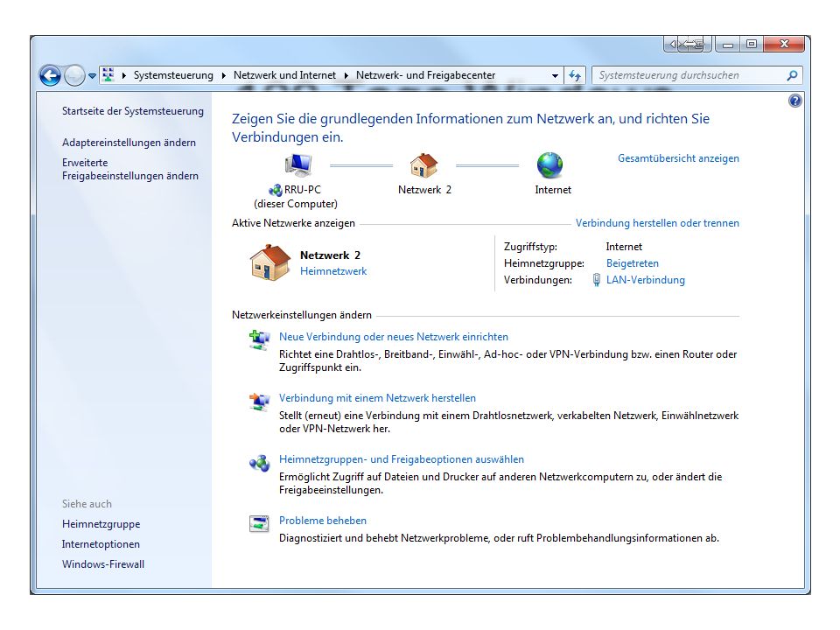
Task: Click the new connection setup icon
Action: pyautogui.click(x=260, y=339)
